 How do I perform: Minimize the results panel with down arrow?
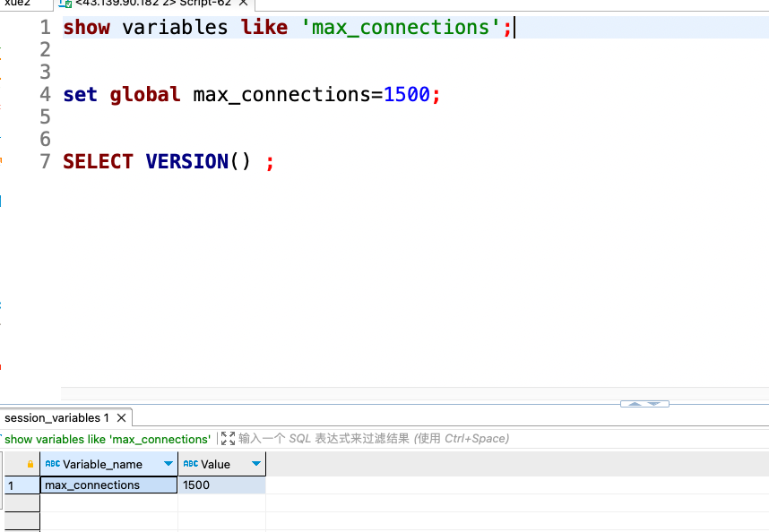(654, 404)
